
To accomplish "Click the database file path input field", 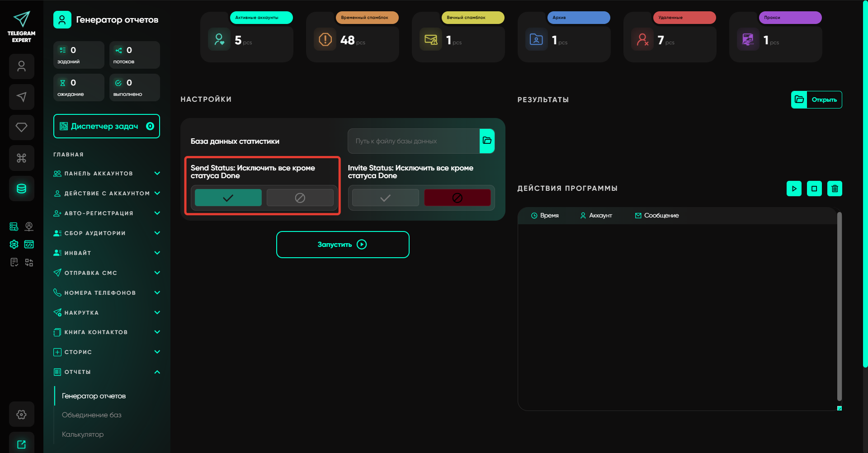I will tap(413, 141).
